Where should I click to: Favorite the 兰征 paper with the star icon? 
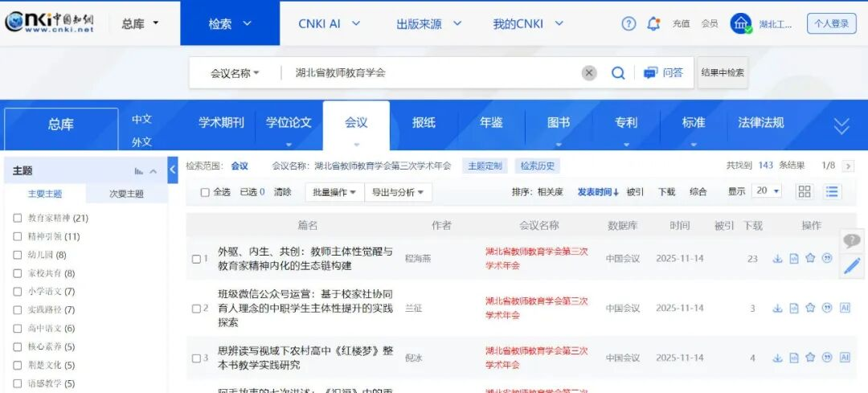[810, 309]
